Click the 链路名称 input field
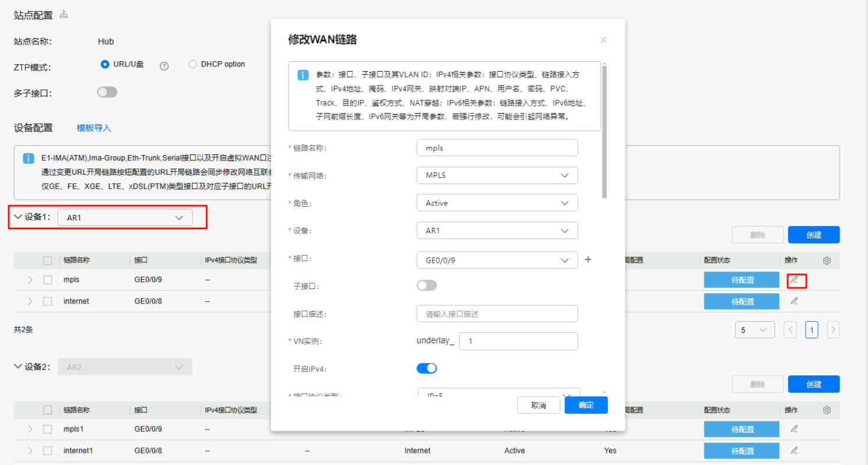The width and height of the screenshot is (868, 465). 497,148
